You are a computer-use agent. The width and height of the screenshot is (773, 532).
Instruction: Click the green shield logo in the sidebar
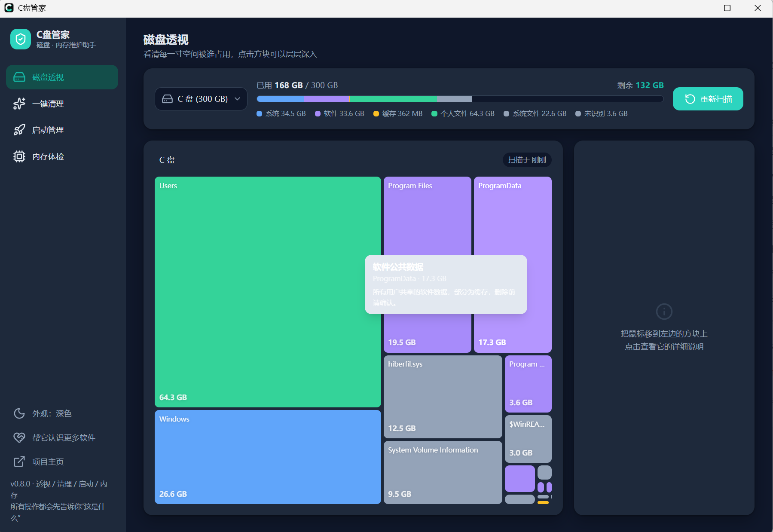point(21,39)
